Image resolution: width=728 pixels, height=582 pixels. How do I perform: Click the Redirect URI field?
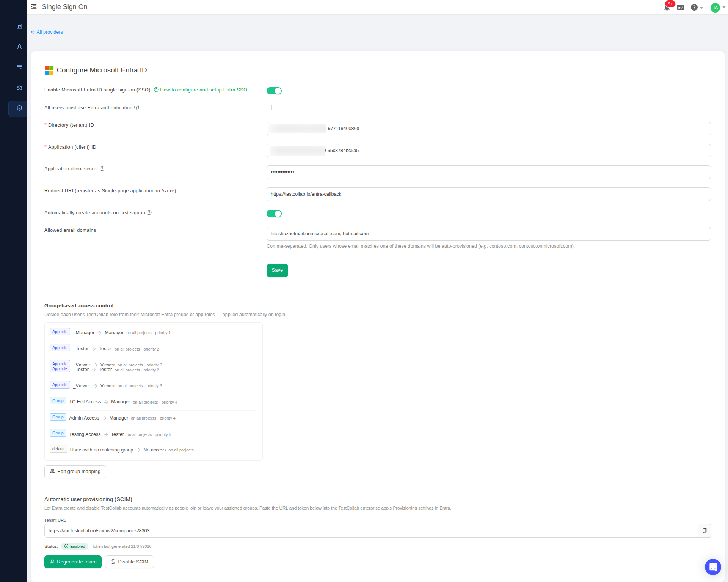click(x=488, y=194)
